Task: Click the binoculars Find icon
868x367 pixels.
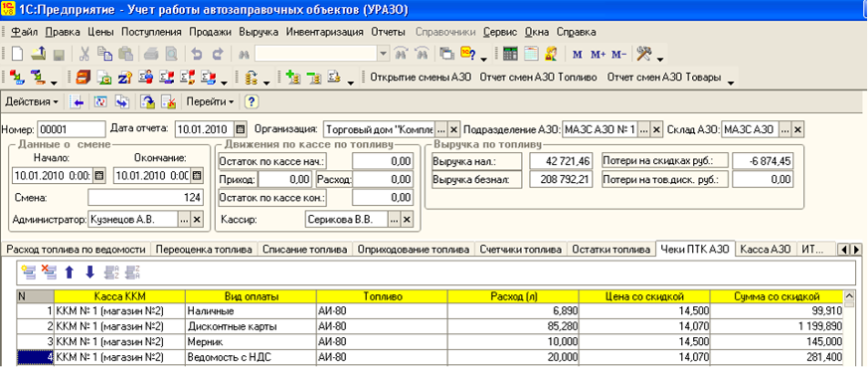Action: pyautogui.click(x=243, y=54)
